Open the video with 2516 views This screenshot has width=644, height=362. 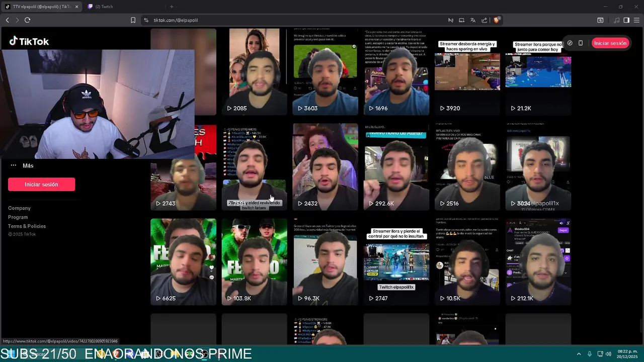[x=467, y=167]
